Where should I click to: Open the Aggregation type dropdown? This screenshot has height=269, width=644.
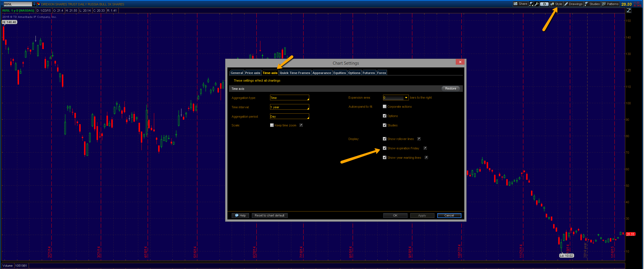tap(289, 98)
